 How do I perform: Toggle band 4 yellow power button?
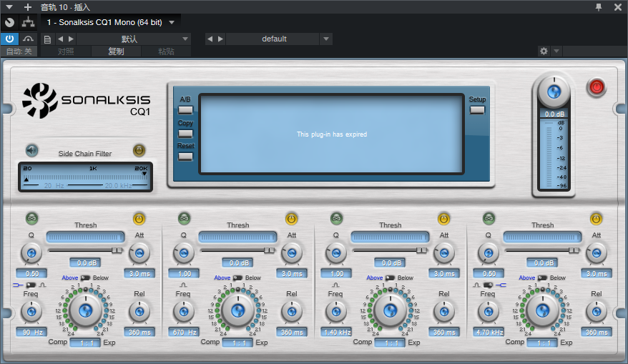click(596, 219)
